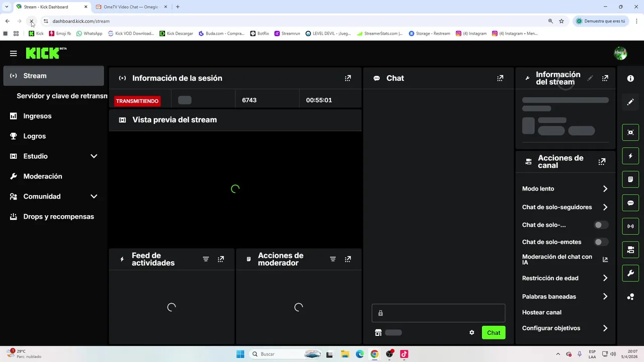Screen dimensions: 644x362
Task: Pop out the Acciones de canal panel
Action: 602,161
